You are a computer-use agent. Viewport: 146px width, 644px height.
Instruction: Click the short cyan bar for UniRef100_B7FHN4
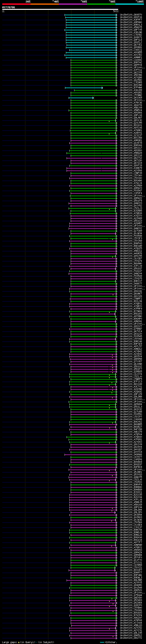coord(84,88)
